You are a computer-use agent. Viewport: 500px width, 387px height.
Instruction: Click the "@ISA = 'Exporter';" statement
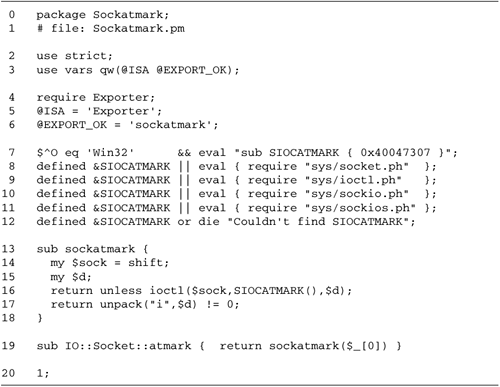coord(99,111)
